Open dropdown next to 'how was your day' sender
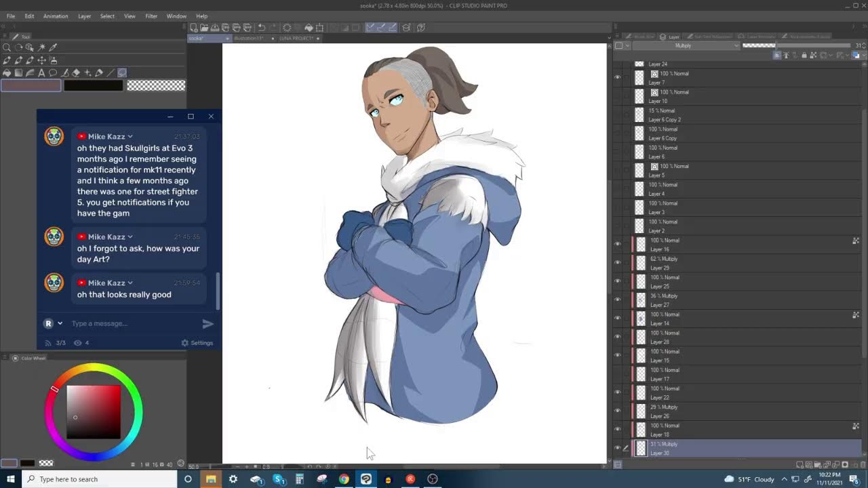Image resolution: width=868 pixels, height=488 pixels. [130, 237]
